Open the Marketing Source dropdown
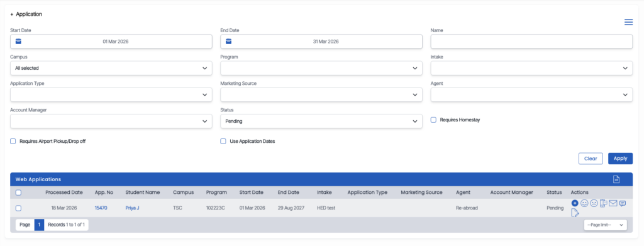The image size is (644, 246). (321, 94)
